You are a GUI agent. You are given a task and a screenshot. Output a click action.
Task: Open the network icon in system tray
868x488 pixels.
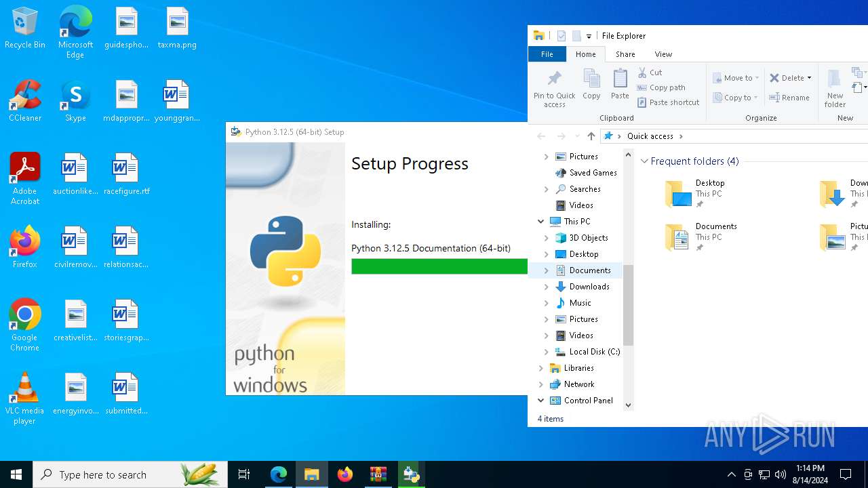[764, 474]
